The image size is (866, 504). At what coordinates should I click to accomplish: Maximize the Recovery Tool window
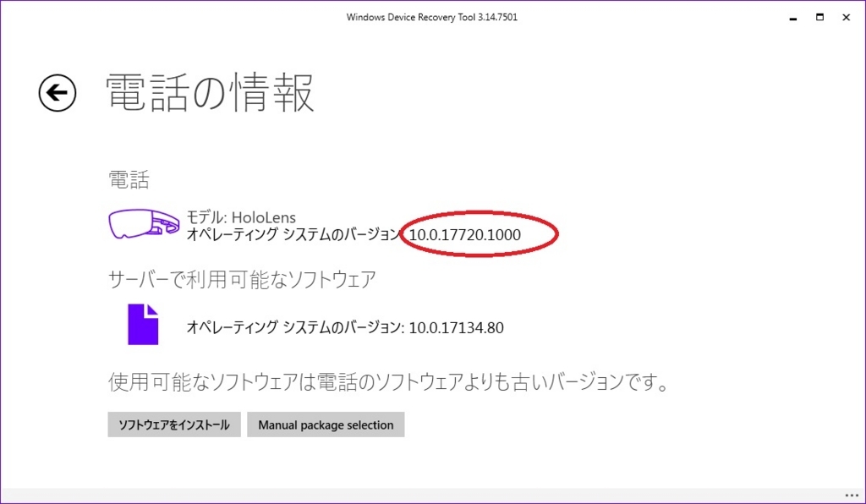pos(819,17)
